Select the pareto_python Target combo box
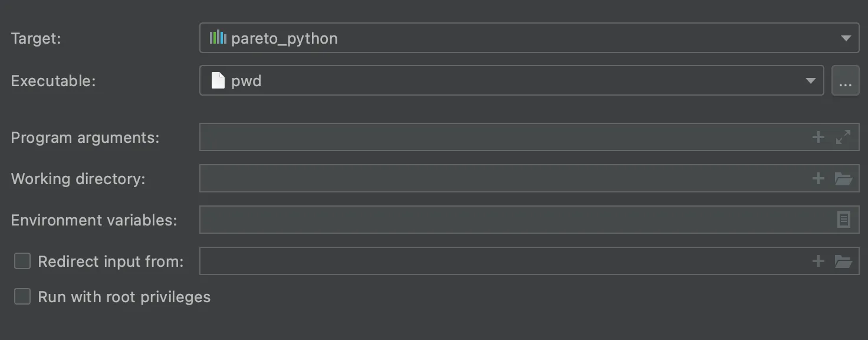This screenshot has width=868, height=340. click(x=519, y=38)
